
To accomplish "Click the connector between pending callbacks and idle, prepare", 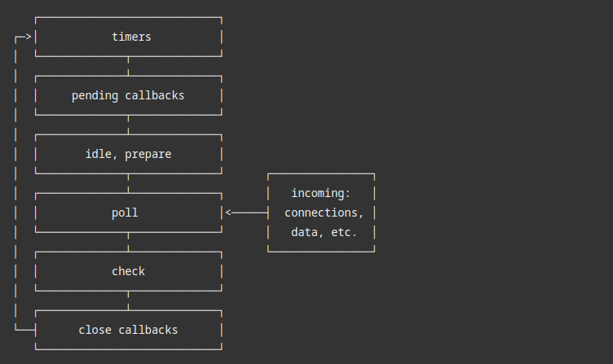I will [x=128, y=125].
